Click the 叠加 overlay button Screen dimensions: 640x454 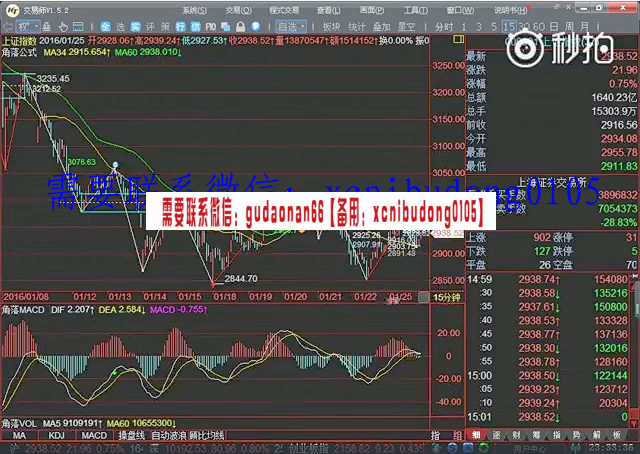click(382, 27)
